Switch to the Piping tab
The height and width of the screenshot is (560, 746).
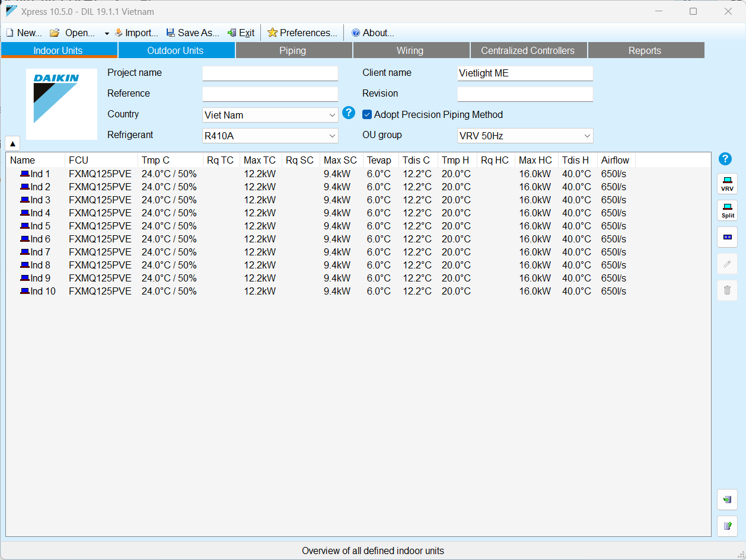(x=293, y=50)
